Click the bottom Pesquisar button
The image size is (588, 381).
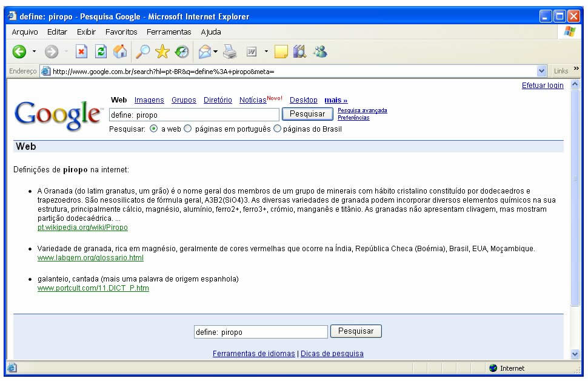coord(356,331)
